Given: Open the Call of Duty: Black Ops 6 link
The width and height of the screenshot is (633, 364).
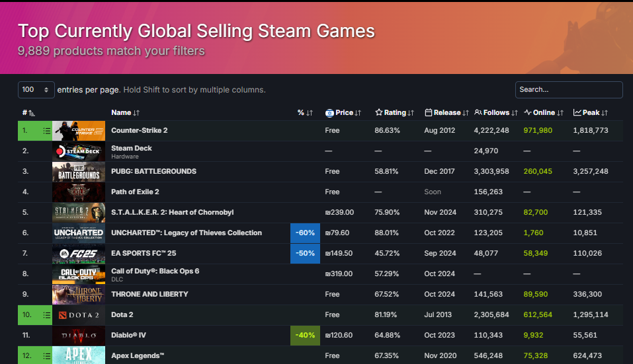Looking at the screenshot, I should pyautogui.click(x=155, y=272).
